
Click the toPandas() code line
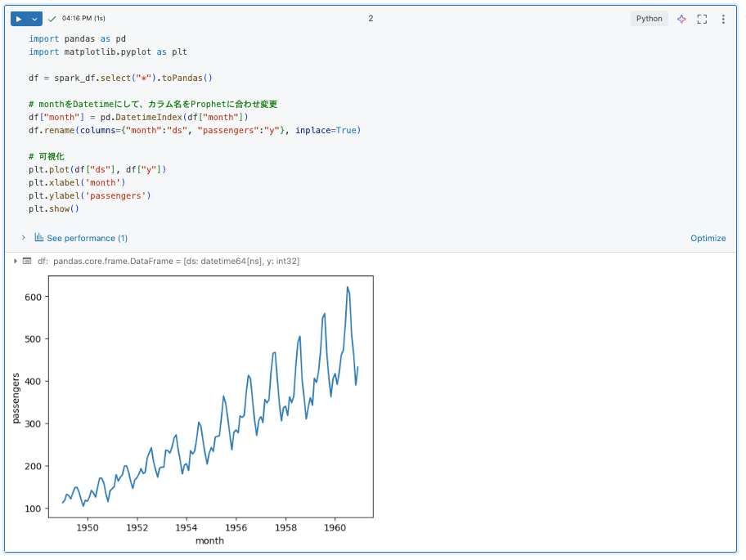coord(120,78)
